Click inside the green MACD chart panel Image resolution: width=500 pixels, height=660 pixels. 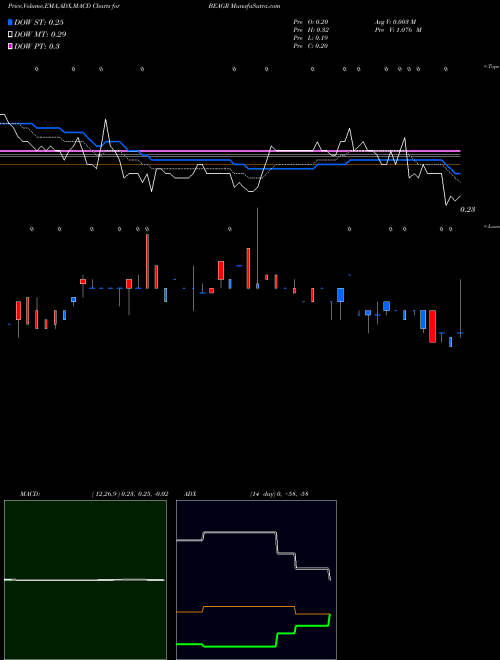point(85,580)
